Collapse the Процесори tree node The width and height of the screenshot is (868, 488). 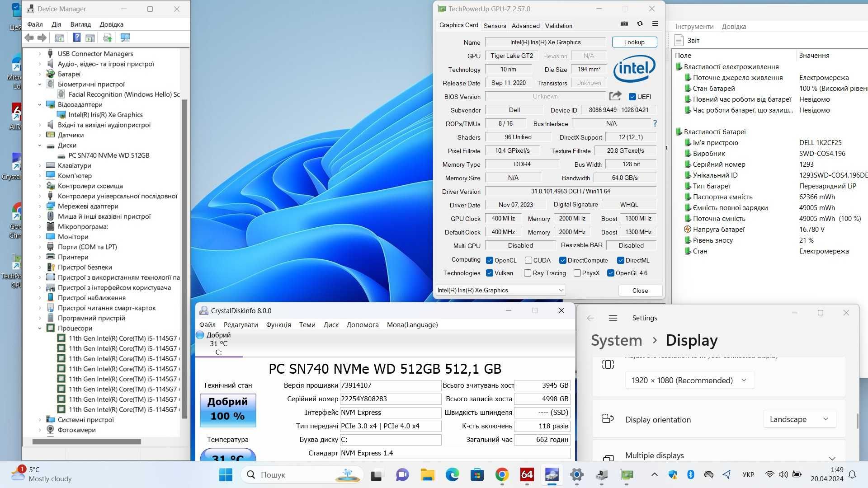(40, 328)
